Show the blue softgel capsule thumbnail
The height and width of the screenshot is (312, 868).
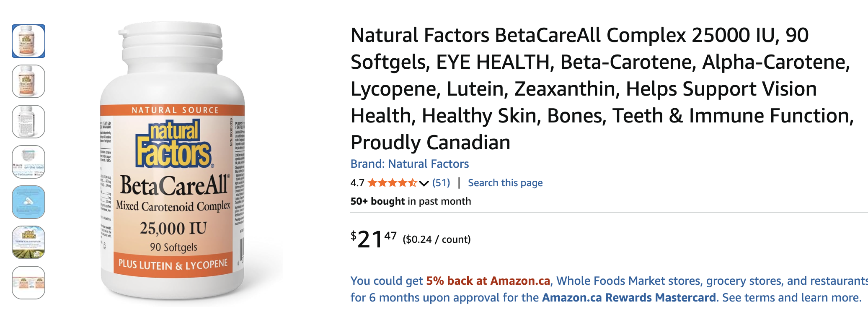[x=28, y=202]
